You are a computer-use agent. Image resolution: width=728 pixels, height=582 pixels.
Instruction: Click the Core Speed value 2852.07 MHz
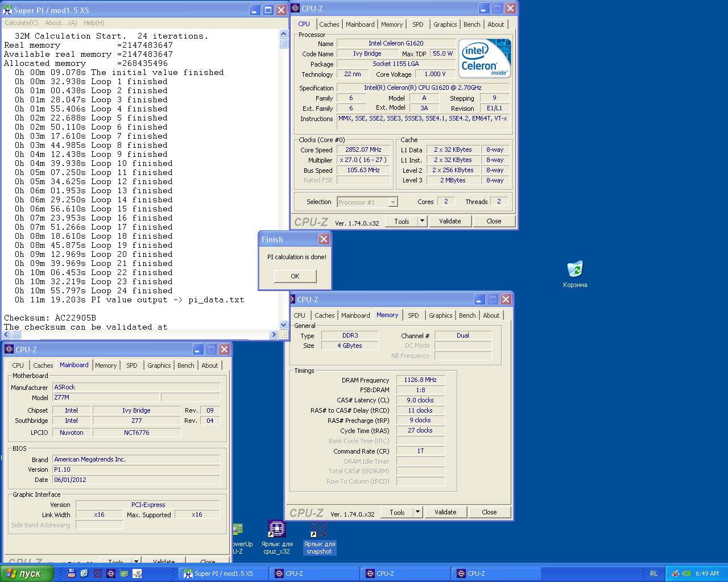click(363, 150)
